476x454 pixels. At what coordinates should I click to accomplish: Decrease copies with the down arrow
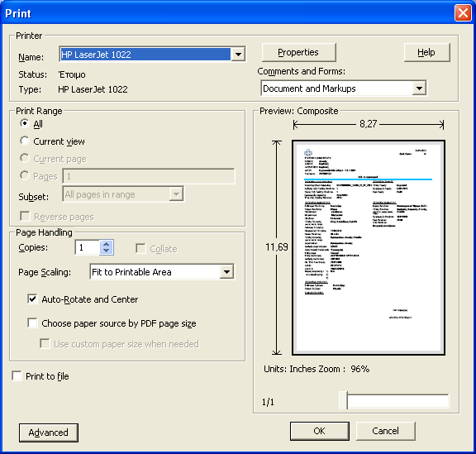click(x=107, y=251)
